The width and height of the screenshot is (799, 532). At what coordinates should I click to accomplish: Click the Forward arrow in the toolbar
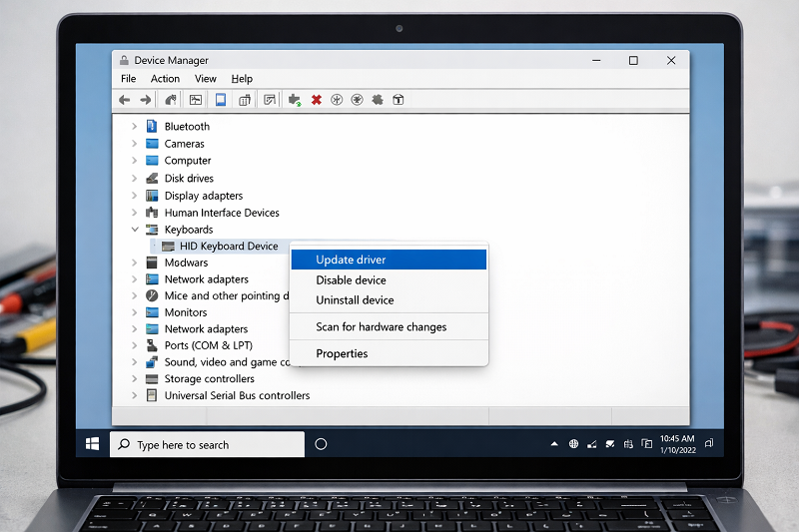[146, 100]
